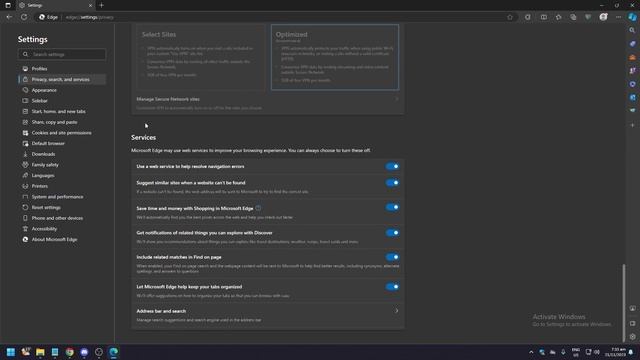This screenshot has height=360, width=640.
Task: Show hidden system tray icons chevron
Action: coord(531,352)
